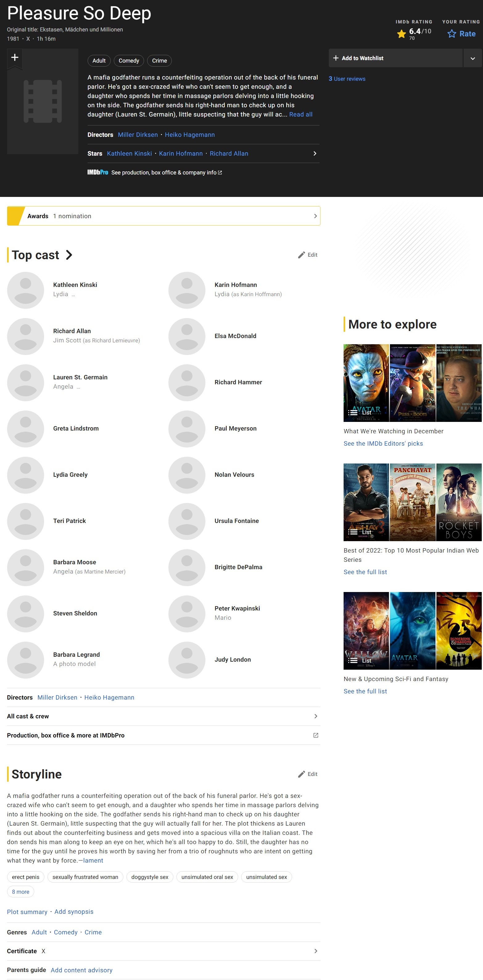
Task: Click Barbara Moose avatar placeholder
Action: (26, 567)
